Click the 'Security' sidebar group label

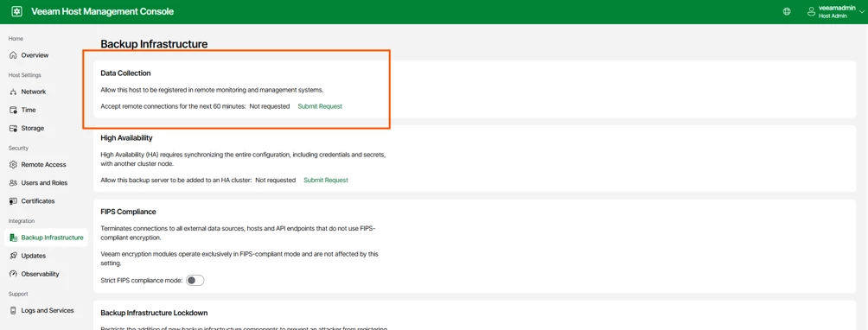tap(18, 148)
